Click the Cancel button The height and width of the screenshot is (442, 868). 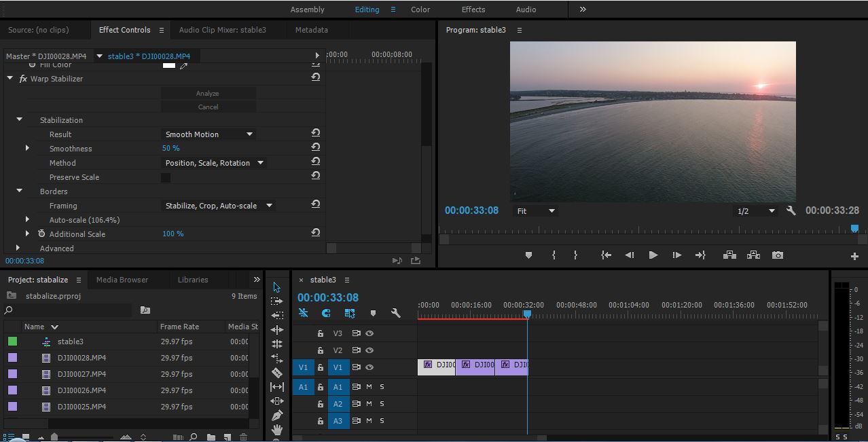[208, 107]
